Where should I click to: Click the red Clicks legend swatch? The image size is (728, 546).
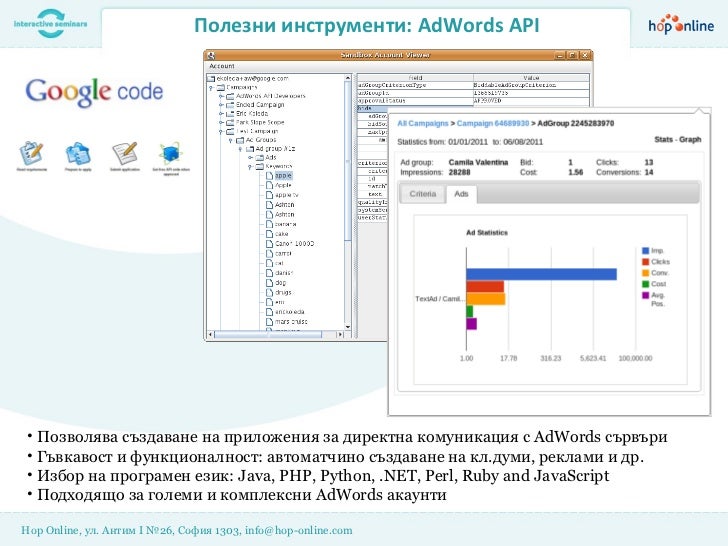645,262
